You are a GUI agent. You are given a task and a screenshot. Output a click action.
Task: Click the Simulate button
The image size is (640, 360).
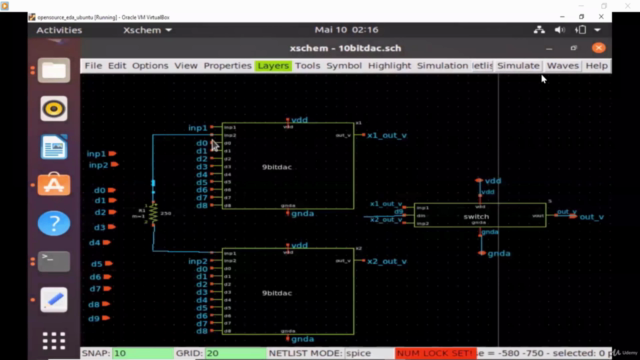point(518,66)
